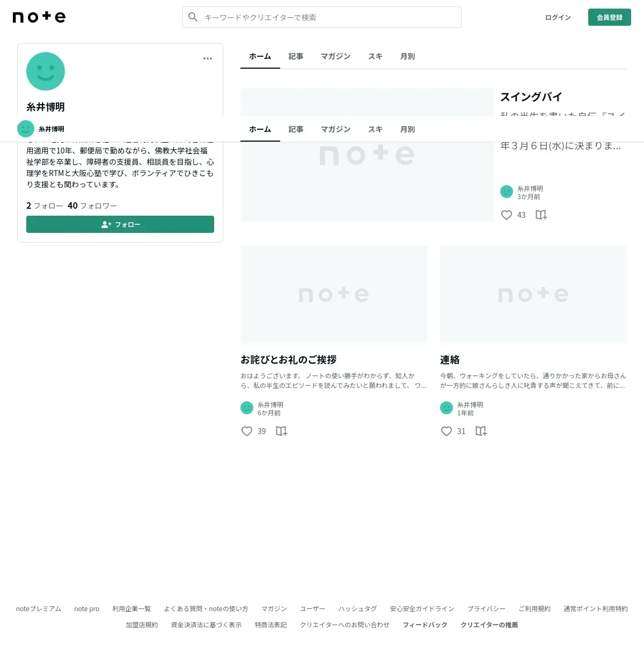Select the 月別 tab in sticky bar
The height and width of the screenshot is (653, 644).
(x=408, y=129)
